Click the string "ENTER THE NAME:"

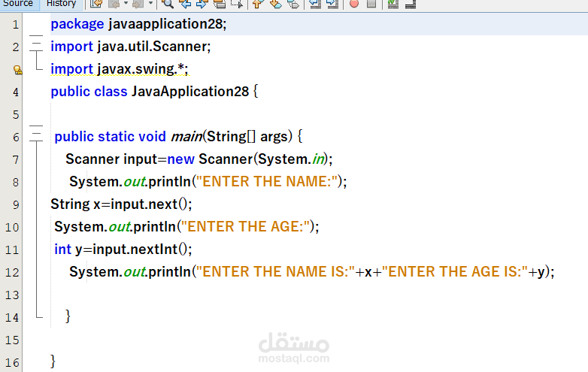267,181
